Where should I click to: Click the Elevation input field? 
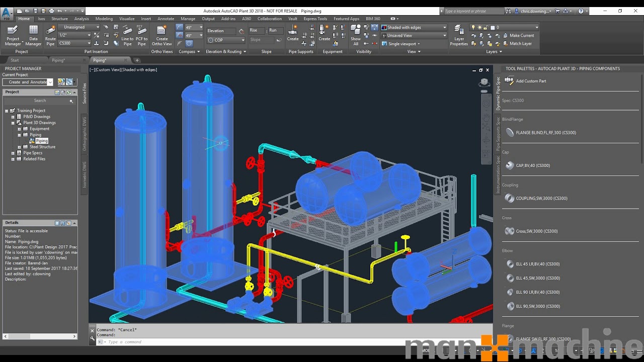coord(221,31)
